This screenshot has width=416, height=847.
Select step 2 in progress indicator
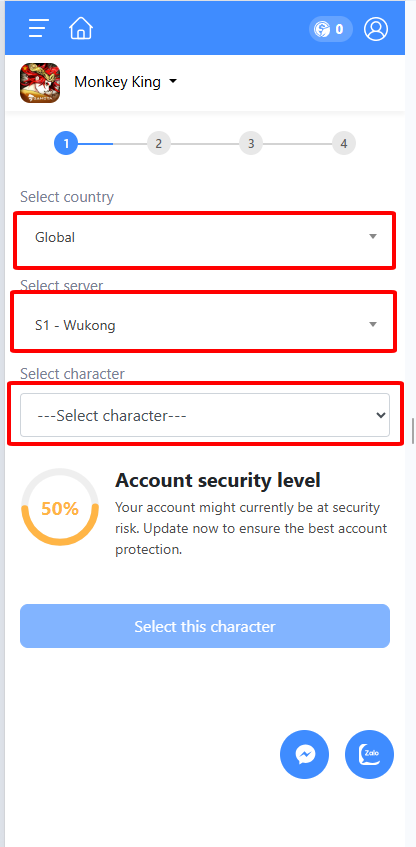[158, 144]
